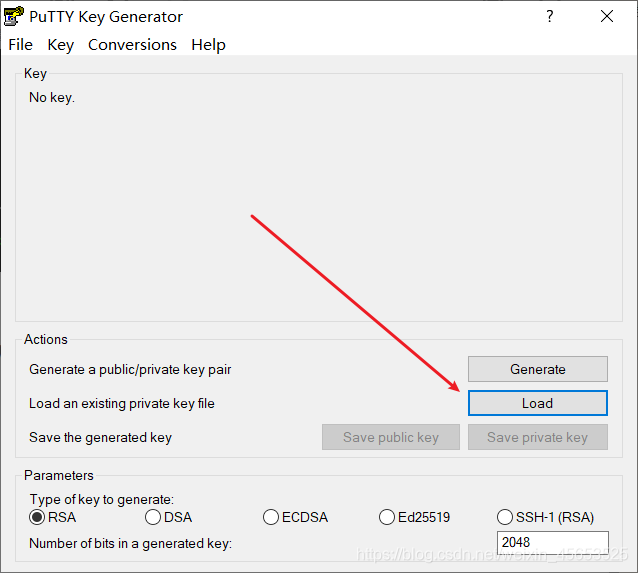Click 'Save the generated key' label

101,437
